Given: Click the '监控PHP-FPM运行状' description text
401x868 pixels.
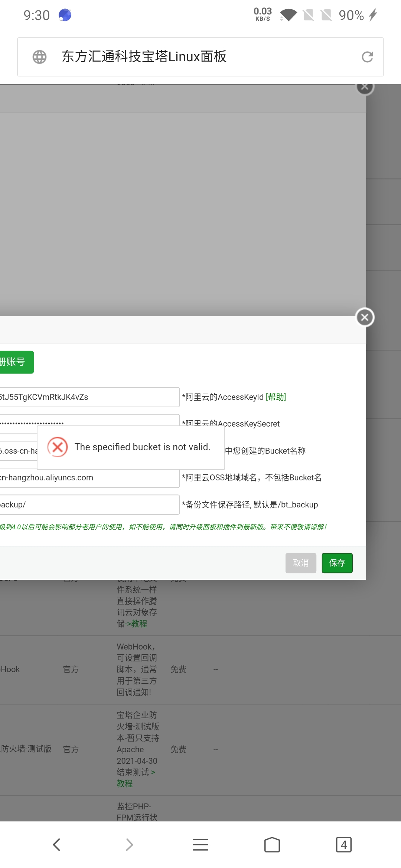Looking at the screenshot, I should coord(137,812).
